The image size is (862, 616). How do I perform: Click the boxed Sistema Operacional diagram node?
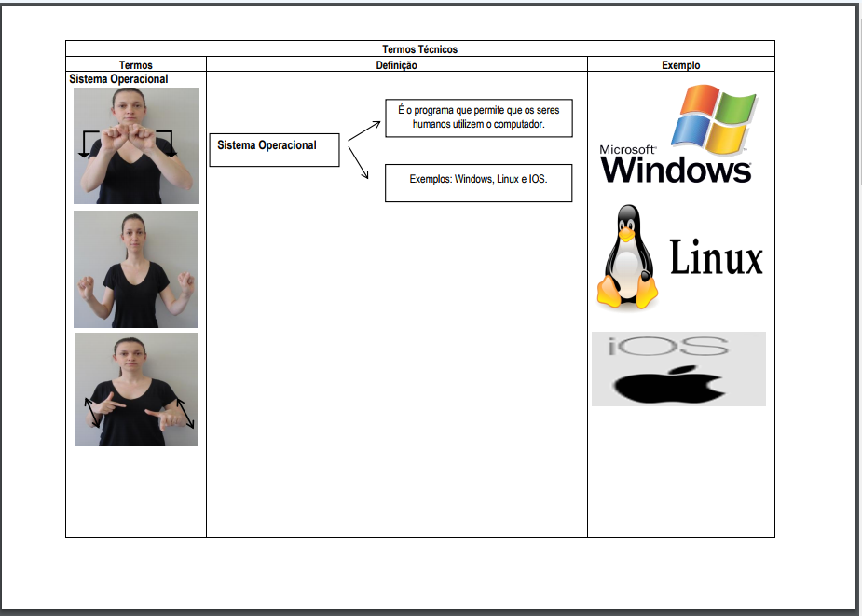(x=274, y=150)
